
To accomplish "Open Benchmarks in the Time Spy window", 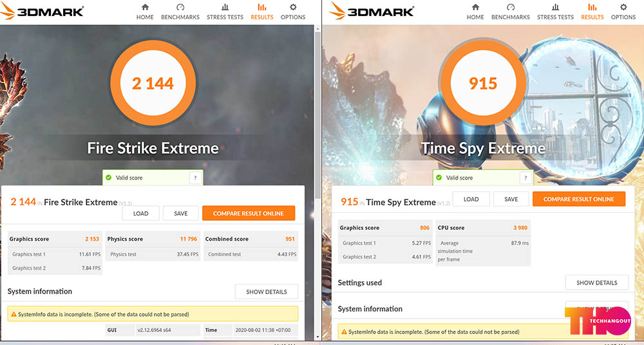I will pyautogui.click(x=511, y=12).
